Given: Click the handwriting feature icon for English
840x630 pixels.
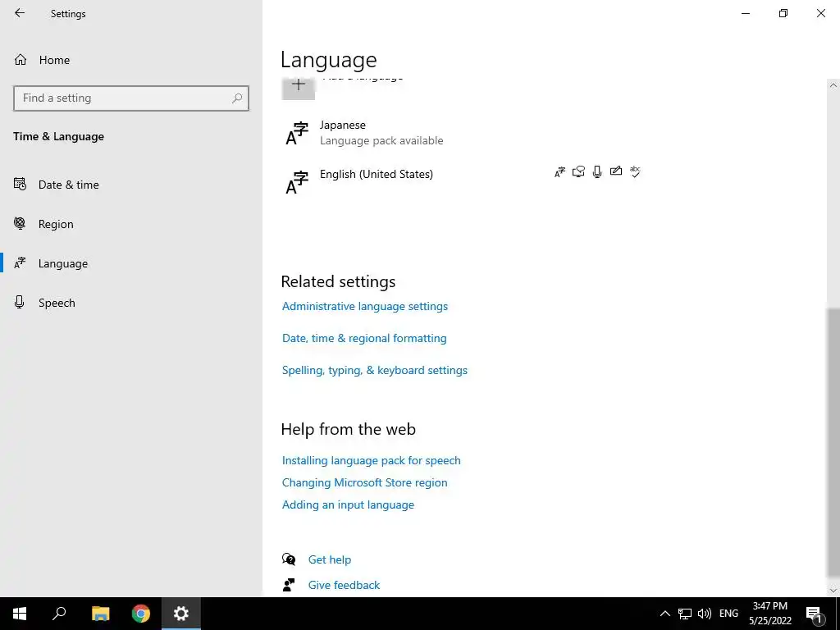Looking at the screenshot, I should [616, 171].
